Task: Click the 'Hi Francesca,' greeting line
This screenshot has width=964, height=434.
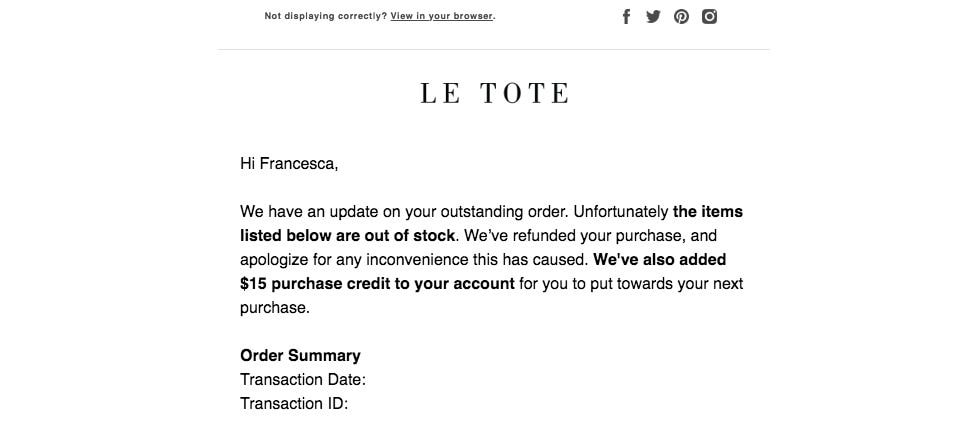Action: coord(289,164)
